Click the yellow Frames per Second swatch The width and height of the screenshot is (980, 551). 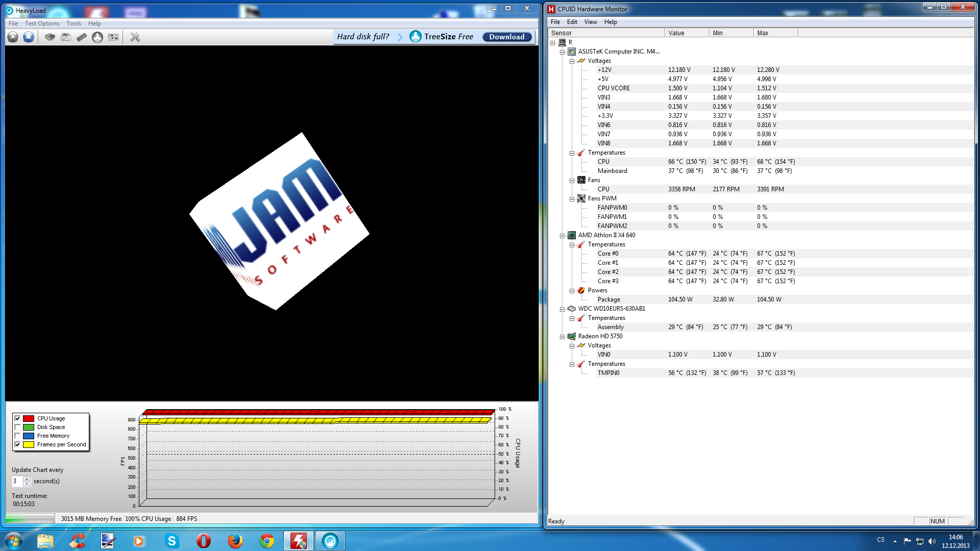point(29,444)
